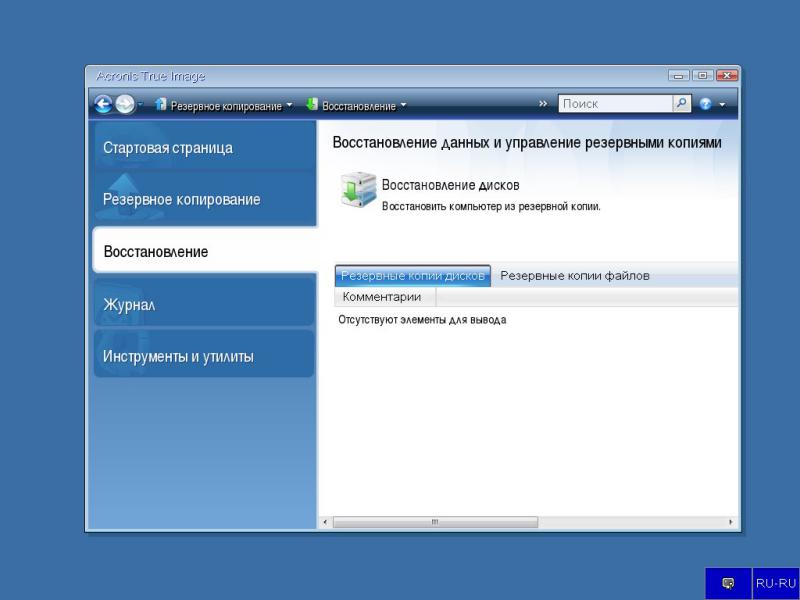Click the Восстановление дисков link
Viewport: 800px width, 600px height.
pos(450,185)
